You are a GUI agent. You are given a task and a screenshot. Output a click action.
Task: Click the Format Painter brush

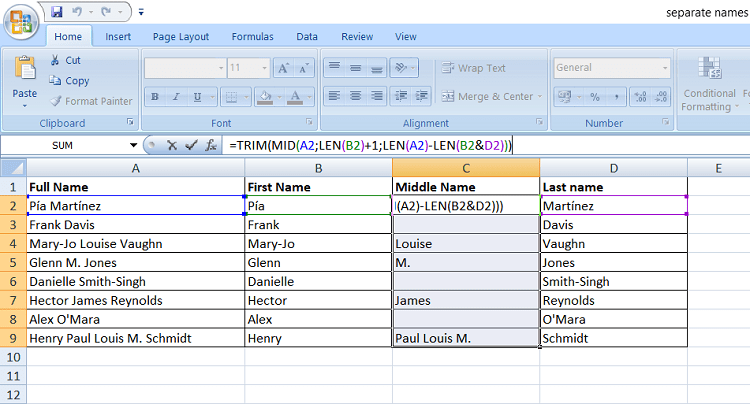point(56,101)
